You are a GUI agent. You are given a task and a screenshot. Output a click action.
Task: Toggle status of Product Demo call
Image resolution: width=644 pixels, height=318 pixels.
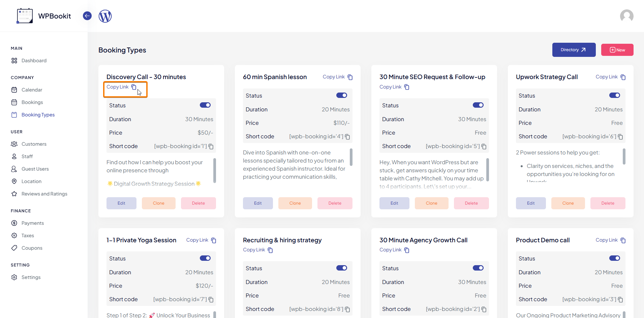(615, 258)
